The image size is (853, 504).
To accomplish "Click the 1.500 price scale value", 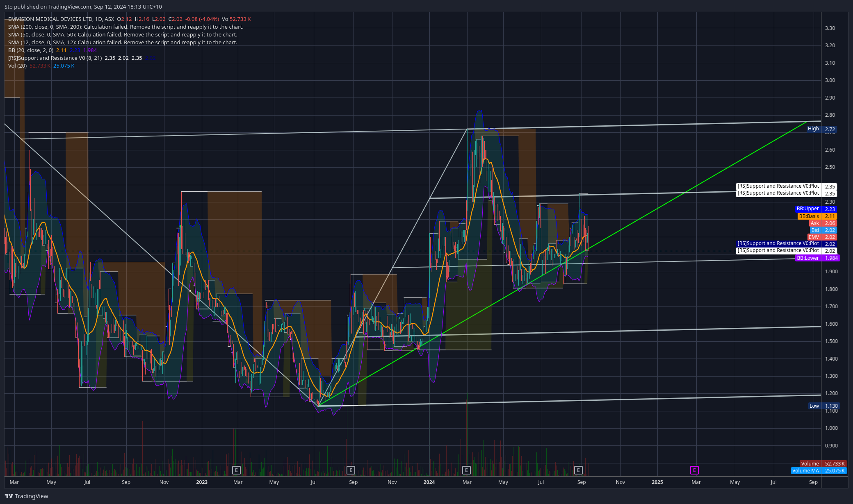I will [x=831, y=341].
